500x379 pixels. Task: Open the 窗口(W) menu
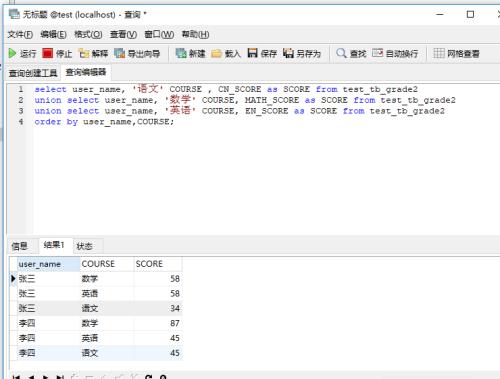(x=159, y=34)
